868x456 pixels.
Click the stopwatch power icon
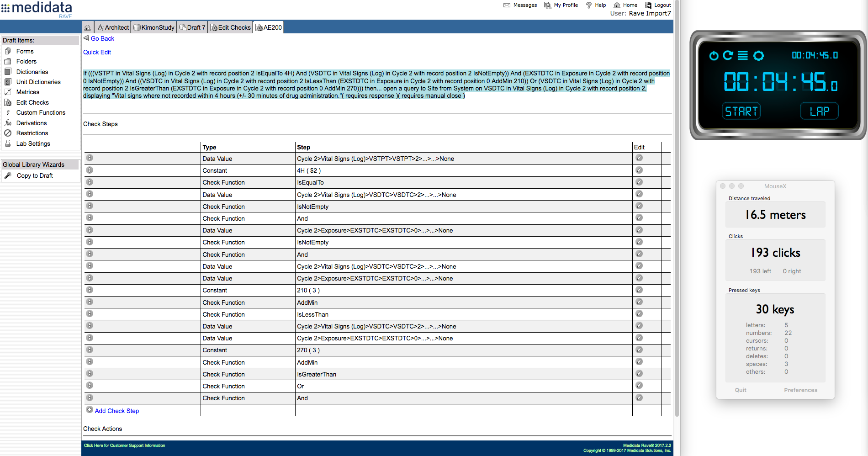[x=714, y=56]
